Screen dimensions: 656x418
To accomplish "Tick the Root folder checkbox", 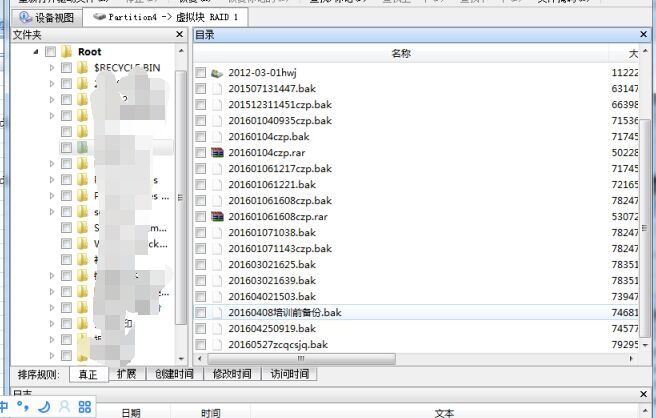I will tap(50, 51).
